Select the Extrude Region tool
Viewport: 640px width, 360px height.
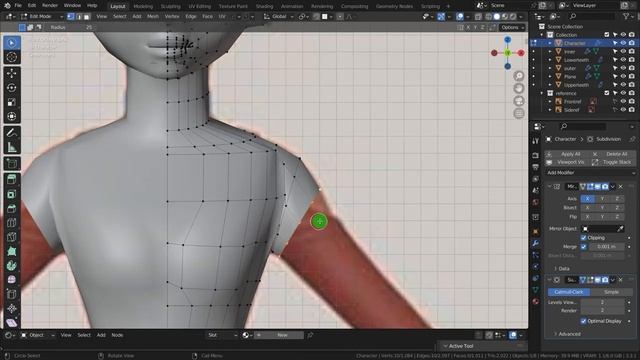click(11, 180)
